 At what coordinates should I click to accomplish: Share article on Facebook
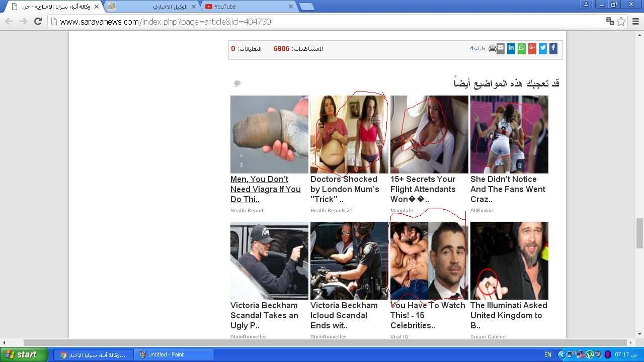point(553,48)
